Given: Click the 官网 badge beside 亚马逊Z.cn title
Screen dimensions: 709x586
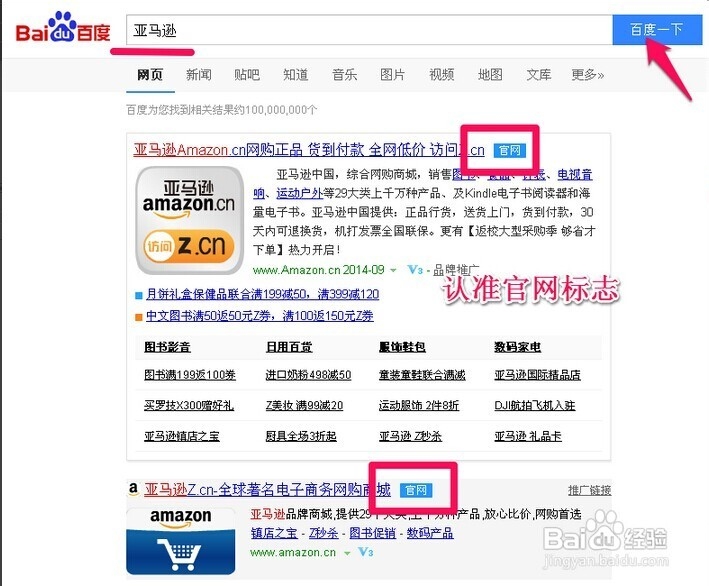Looking at the screenshot, I should point(416,490).
